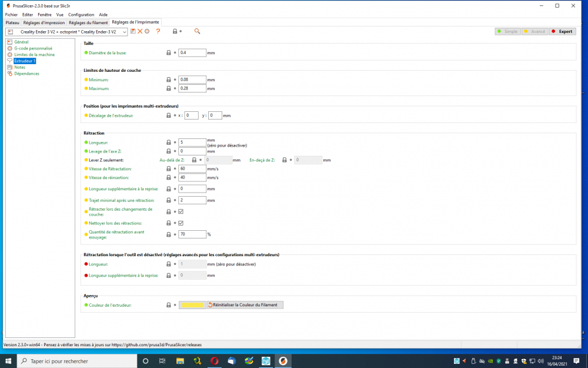Switch to Avancé mode

tap(535, 32)
